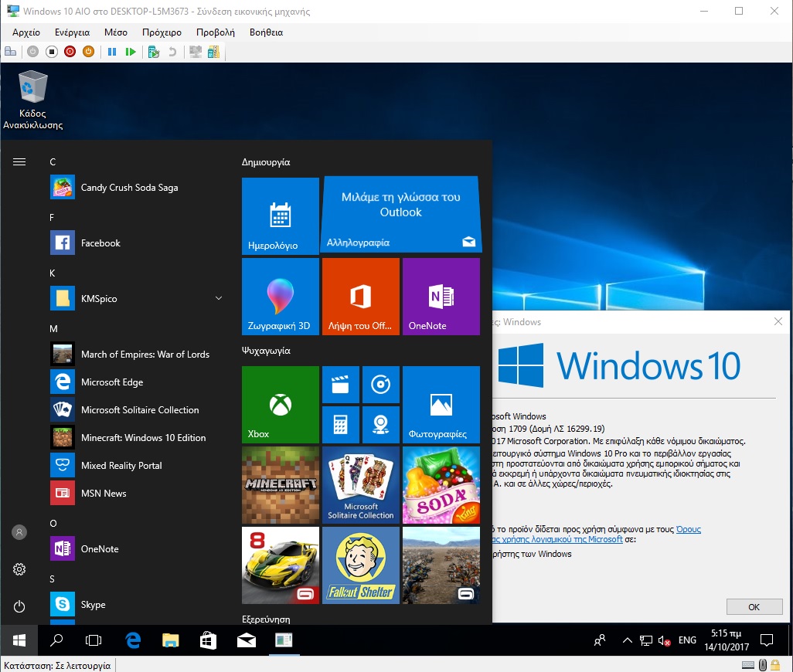Open the Όρους Microsoft license terms link

point(689,529)
